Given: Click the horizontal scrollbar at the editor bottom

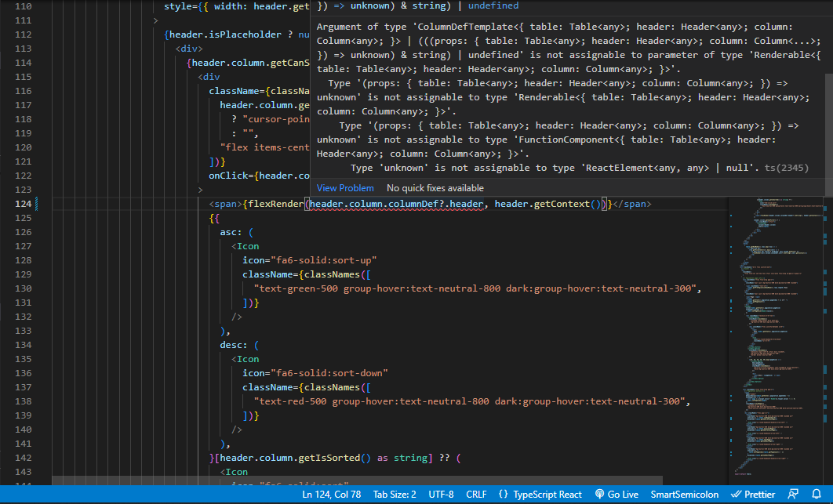Looking at the screenshot, I should coord(353,480).
